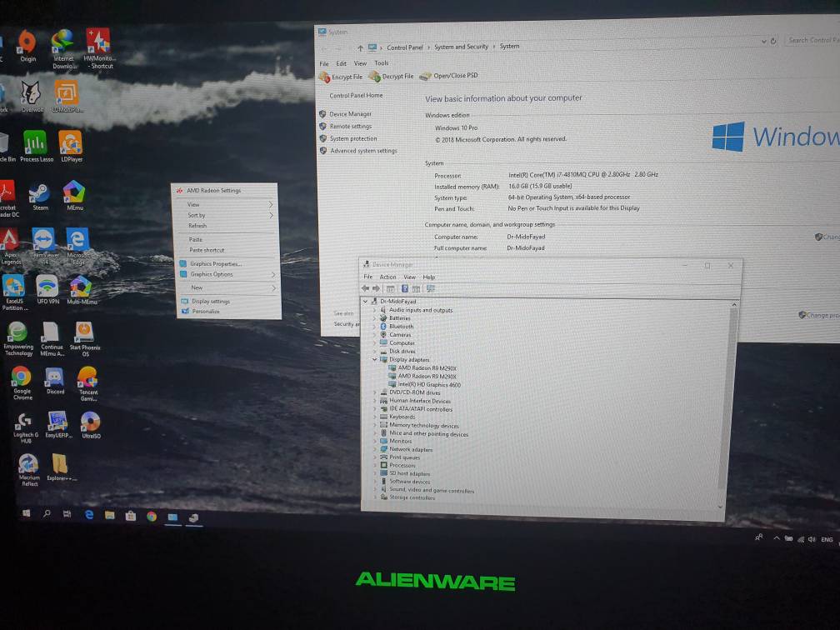Open the Action menu in Device Manager
The height and width of the screenshot is (630, 840).
387,277
